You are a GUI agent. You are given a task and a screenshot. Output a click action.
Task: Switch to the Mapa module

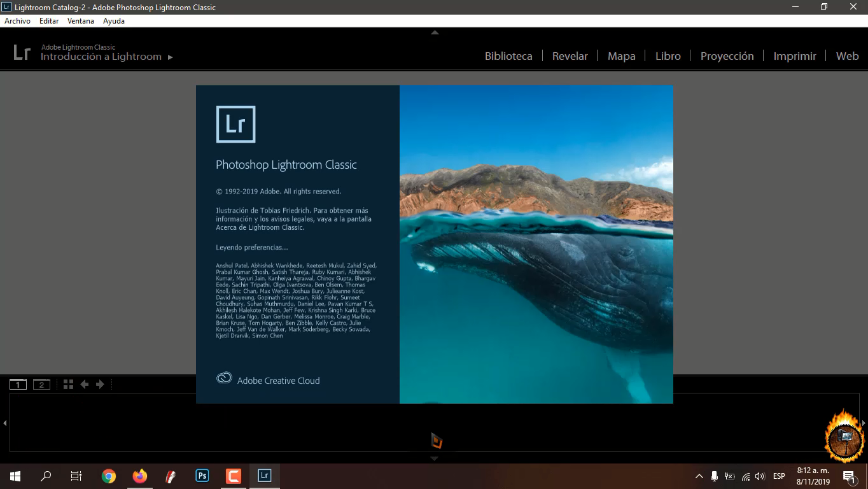pyautogui.click(x=621, y=56)
